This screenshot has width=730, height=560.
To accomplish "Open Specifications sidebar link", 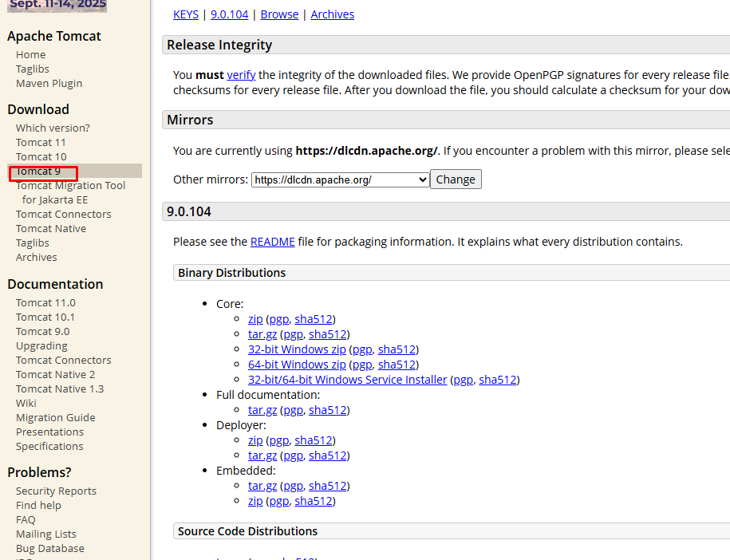I will click(x=49, y=447).
